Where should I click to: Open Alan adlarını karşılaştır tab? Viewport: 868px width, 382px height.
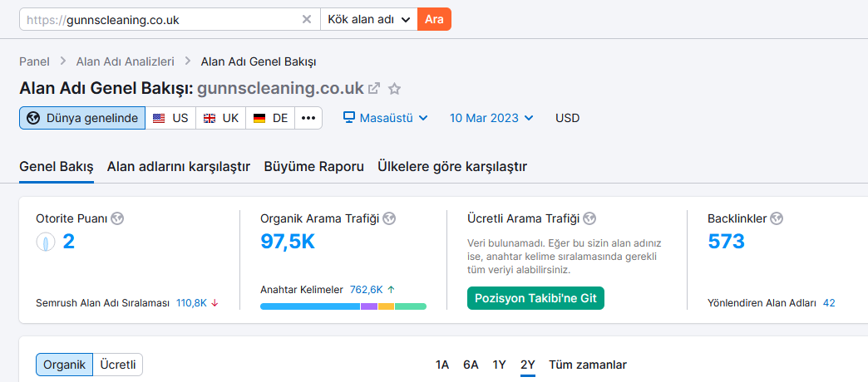tap(178, 166)
